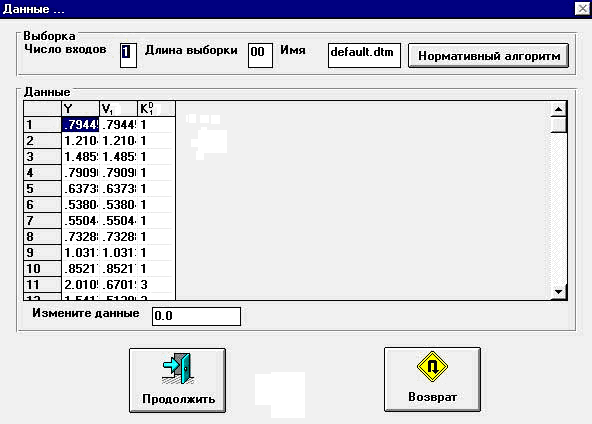
Task: Click the highlighted Y cell in row 1
Action: (x=80, y=125)
